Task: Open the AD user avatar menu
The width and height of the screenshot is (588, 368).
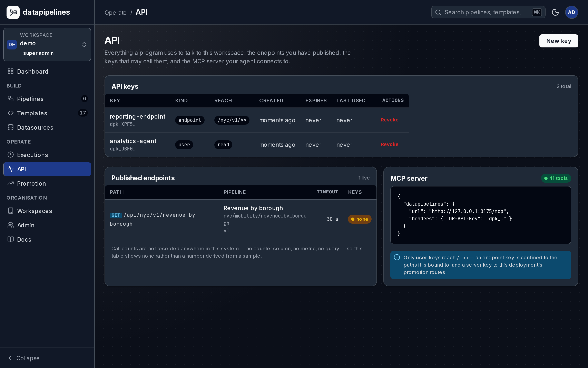Action: click(571, 12)
